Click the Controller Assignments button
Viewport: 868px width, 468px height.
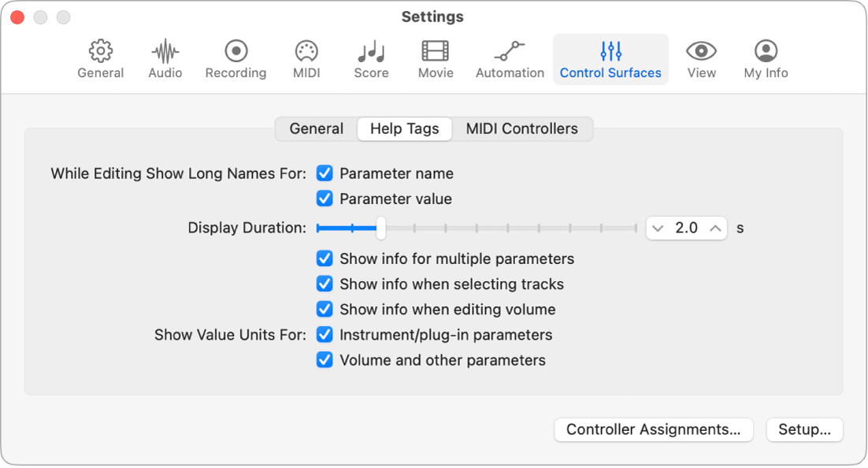pyautogui.click(x=653, y=429)
